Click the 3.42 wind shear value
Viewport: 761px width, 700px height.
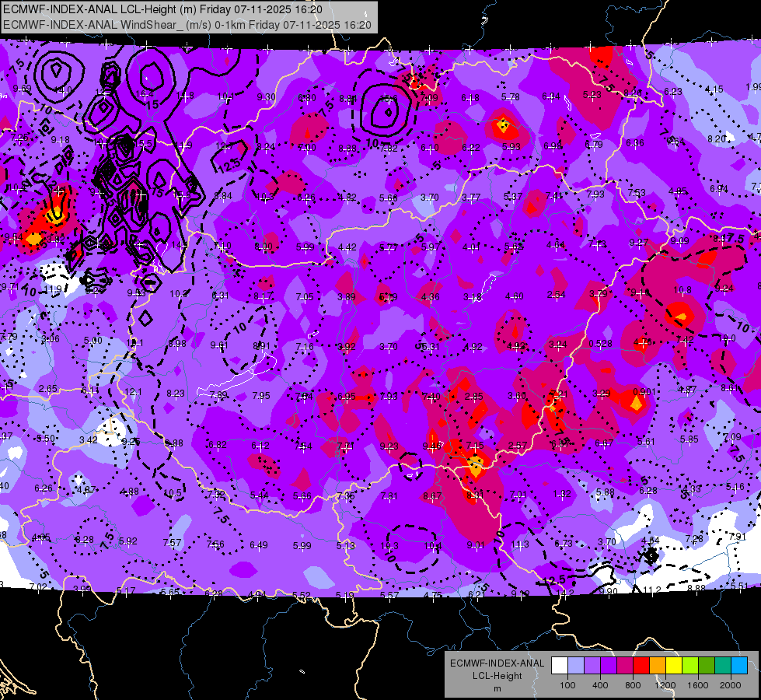(x=89, y=440)
